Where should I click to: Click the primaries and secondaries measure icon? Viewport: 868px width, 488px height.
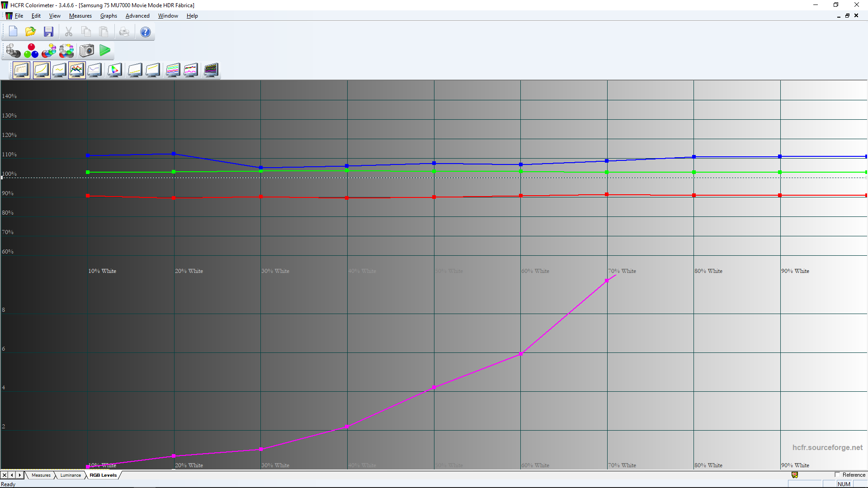[49, 51]
